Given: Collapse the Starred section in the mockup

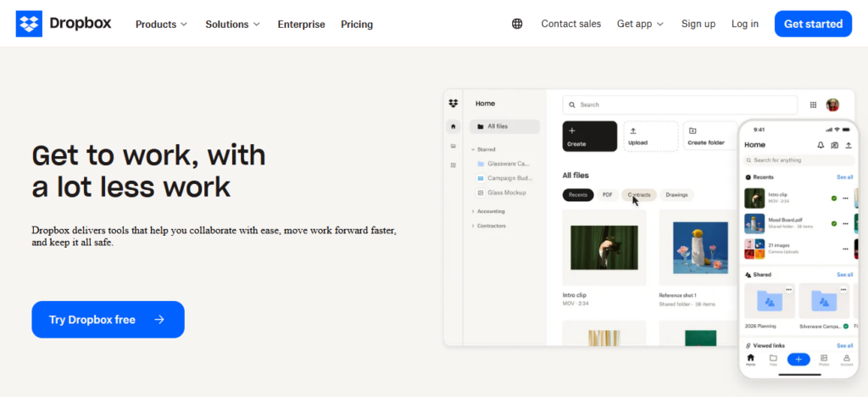Looking at the screenshot, I should [473, 149].
